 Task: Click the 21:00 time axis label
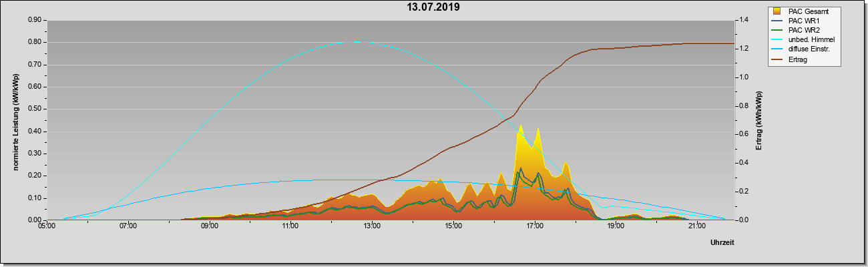point(696,227)
